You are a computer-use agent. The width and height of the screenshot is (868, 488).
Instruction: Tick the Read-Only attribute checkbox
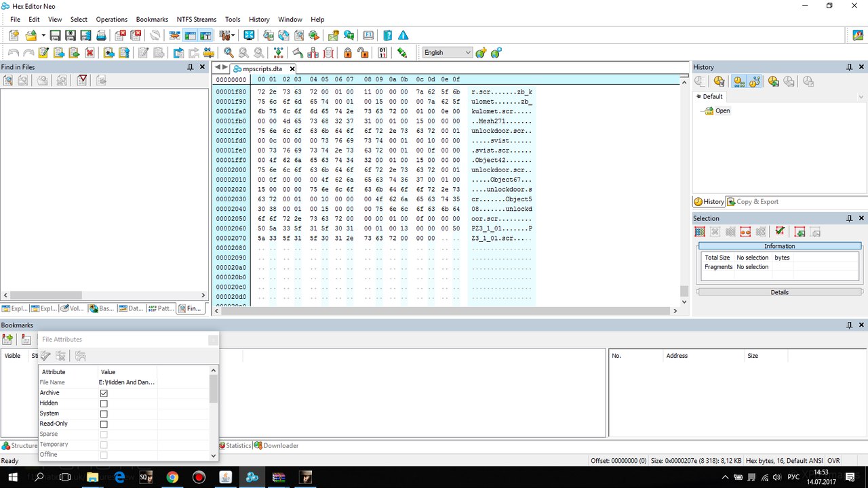click(x=104, y=424)
